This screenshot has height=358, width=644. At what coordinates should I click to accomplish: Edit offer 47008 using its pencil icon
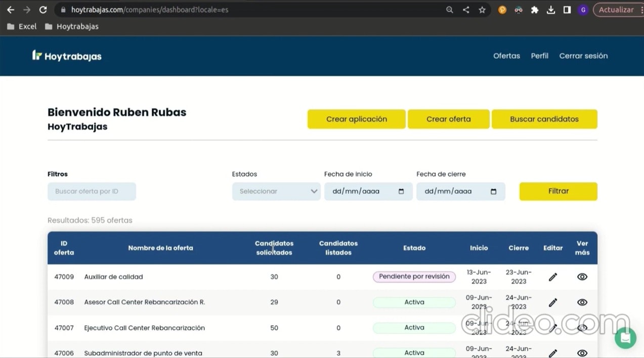tap(553, 302)
